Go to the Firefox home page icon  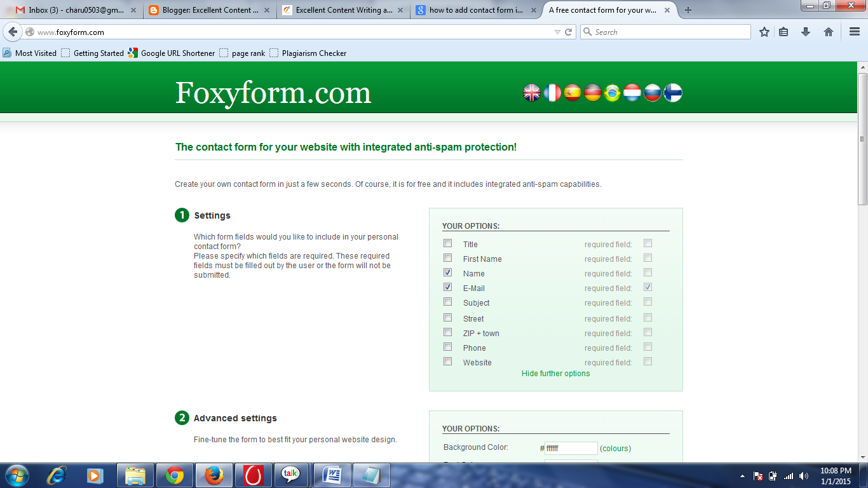[829, 32]
